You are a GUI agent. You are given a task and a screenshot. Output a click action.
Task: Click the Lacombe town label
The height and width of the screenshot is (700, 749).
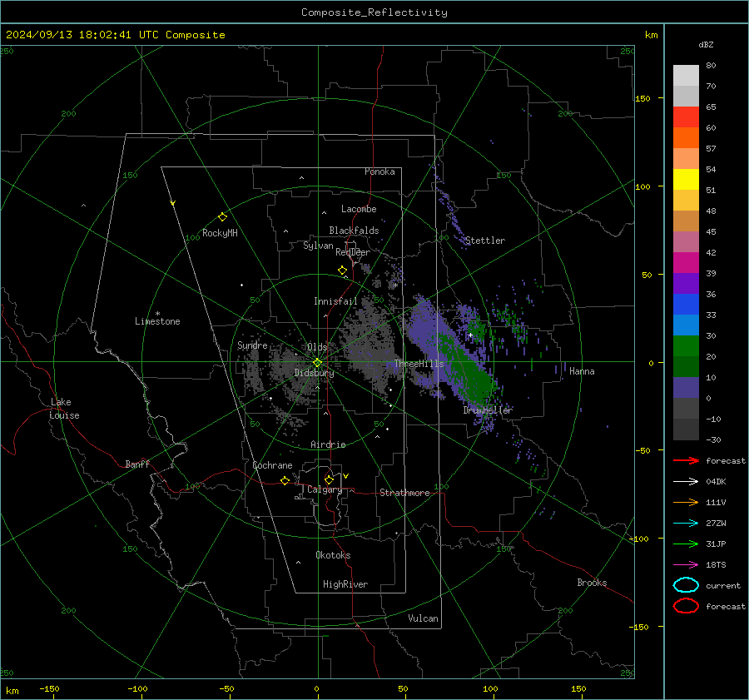pos(359,209)
